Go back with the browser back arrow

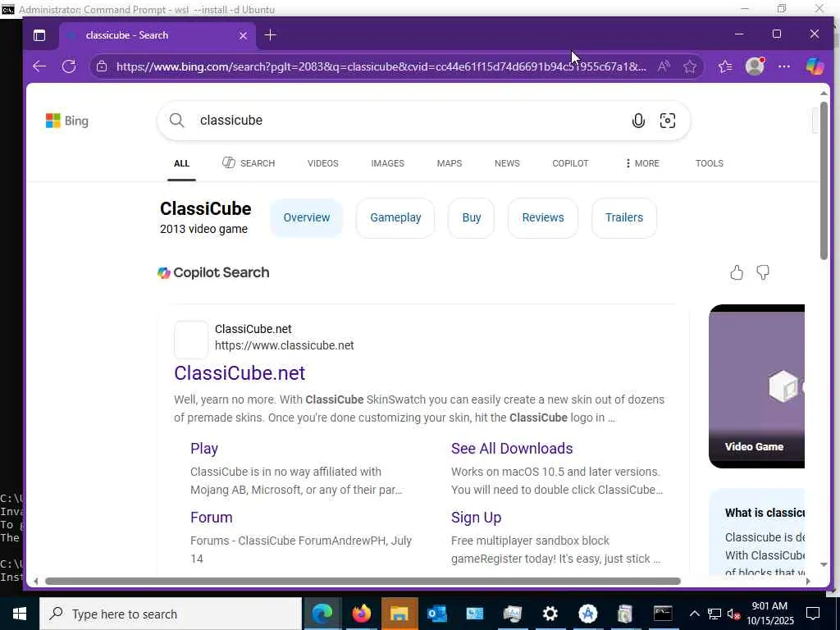[39, 66]
